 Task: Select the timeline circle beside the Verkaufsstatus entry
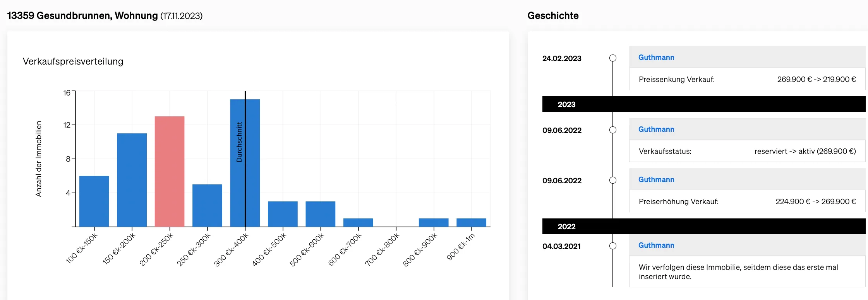(x=613, y=130)
